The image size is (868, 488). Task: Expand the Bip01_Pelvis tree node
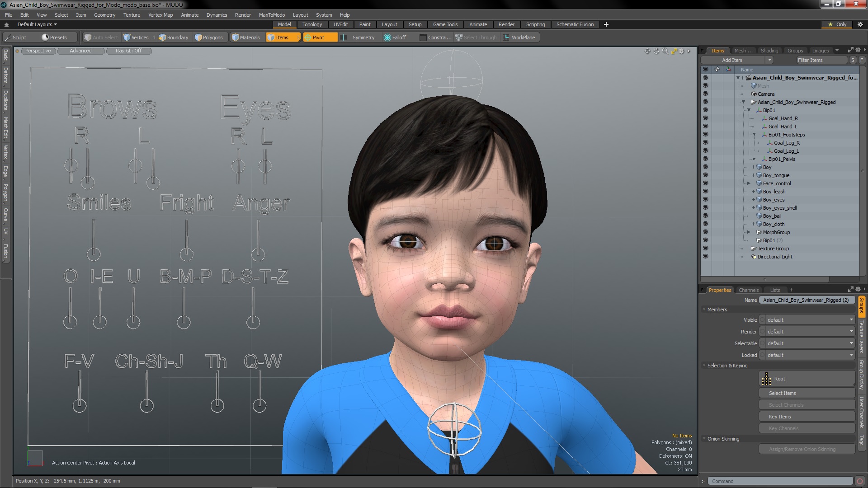tap(754, 159)
